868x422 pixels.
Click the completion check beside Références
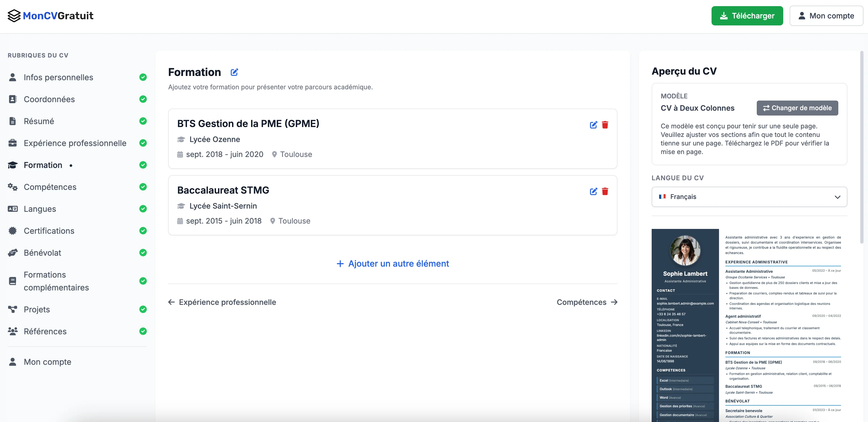[x=143, y=331]
